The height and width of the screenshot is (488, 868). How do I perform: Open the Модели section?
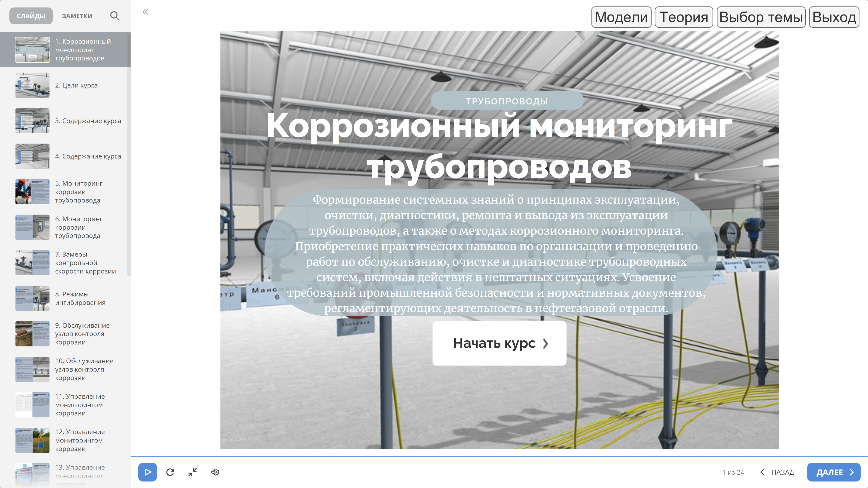pyautogui.click(x=621, y=17)
